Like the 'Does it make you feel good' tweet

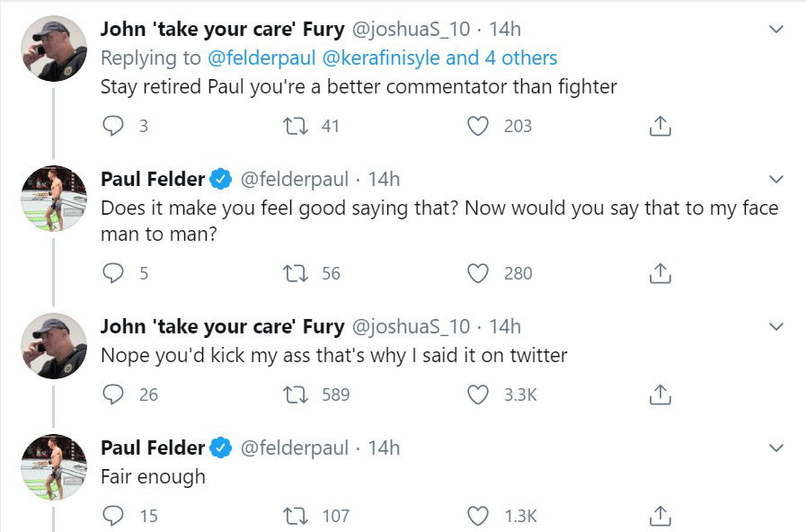pyautogui.click(x=478, y=273)
